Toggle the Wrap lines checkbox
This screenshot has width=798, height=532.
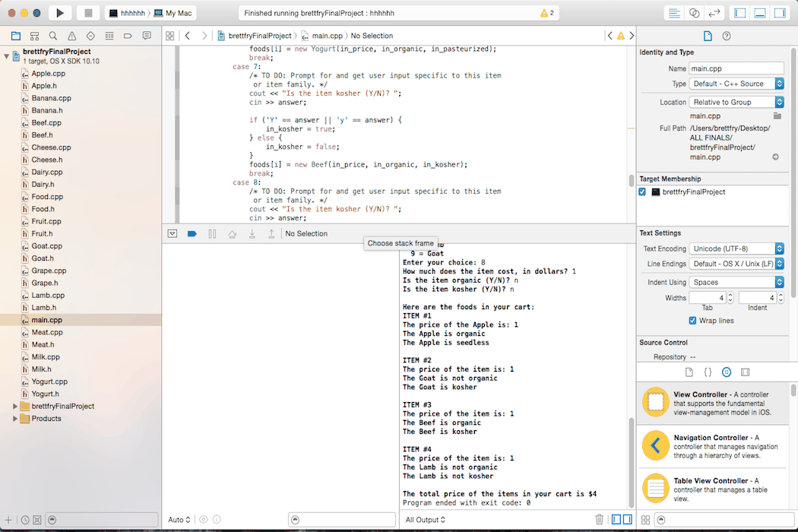(x=692, y=321)
